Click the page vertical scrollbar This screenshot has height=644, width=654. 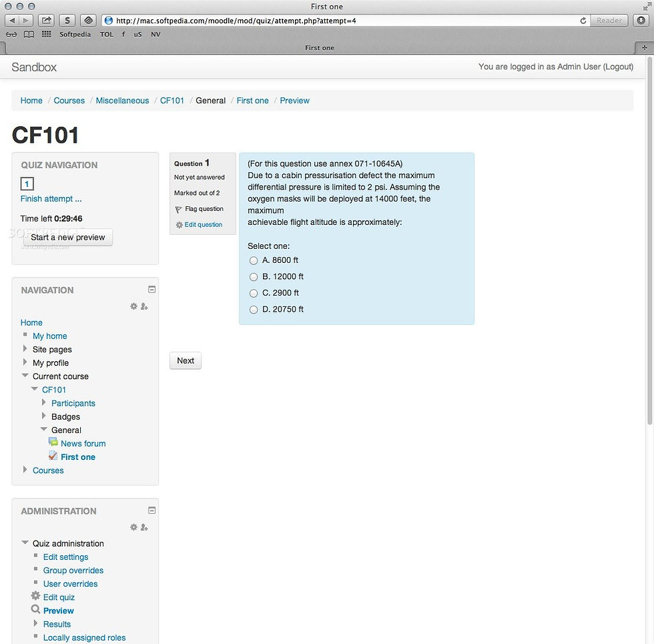[x=649, y=241]
